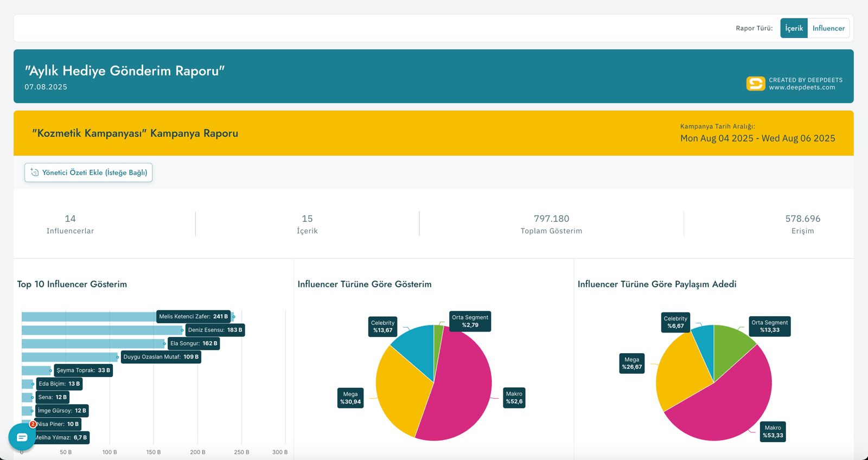Select the Deniz Esensu 183 B bar
Image resolution: width=868 pixels, height=460 pixels.
(x=102, y=330)
